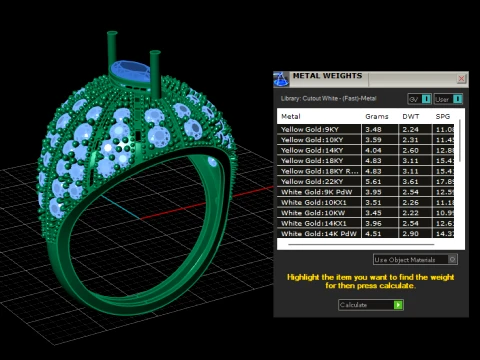Click the metal list vertical scrollbar

tap(460, 141)
